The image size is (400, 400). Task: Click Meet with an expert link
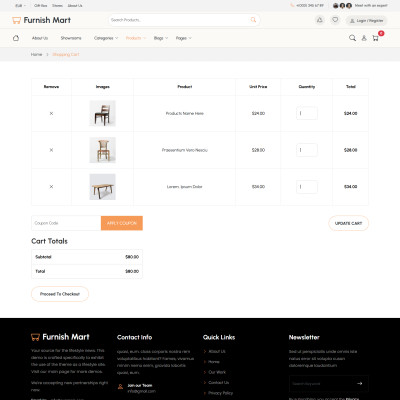click(371, 6)
